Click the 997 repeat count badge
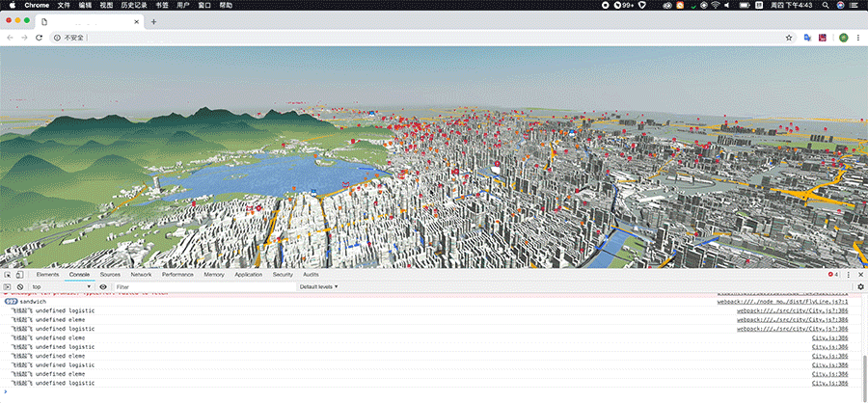Viewport: 868px width, 403px height. click(x=11, y=302)
